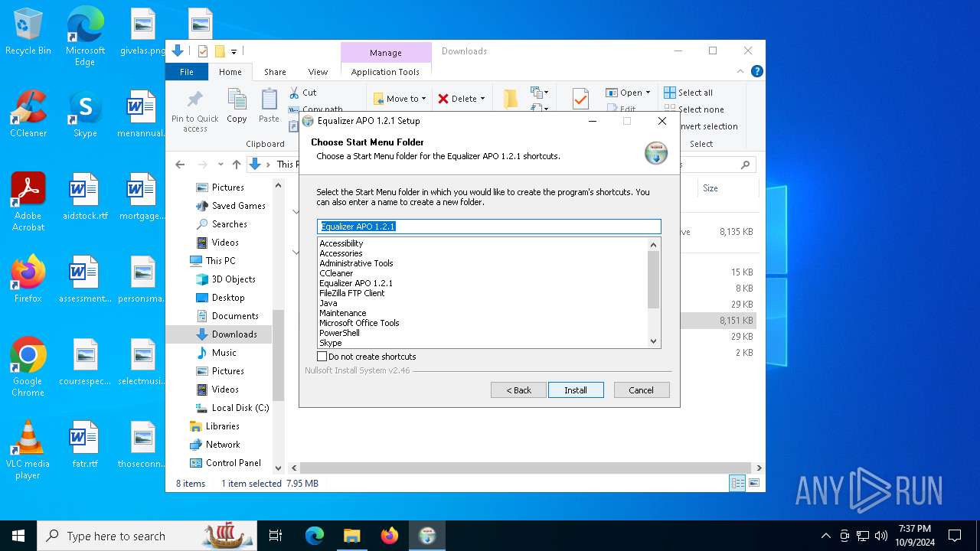The height and width of the screenshot is (551, 980).
Task: Enable Do not create shortcuts checkbox
Action: [322, 357]
